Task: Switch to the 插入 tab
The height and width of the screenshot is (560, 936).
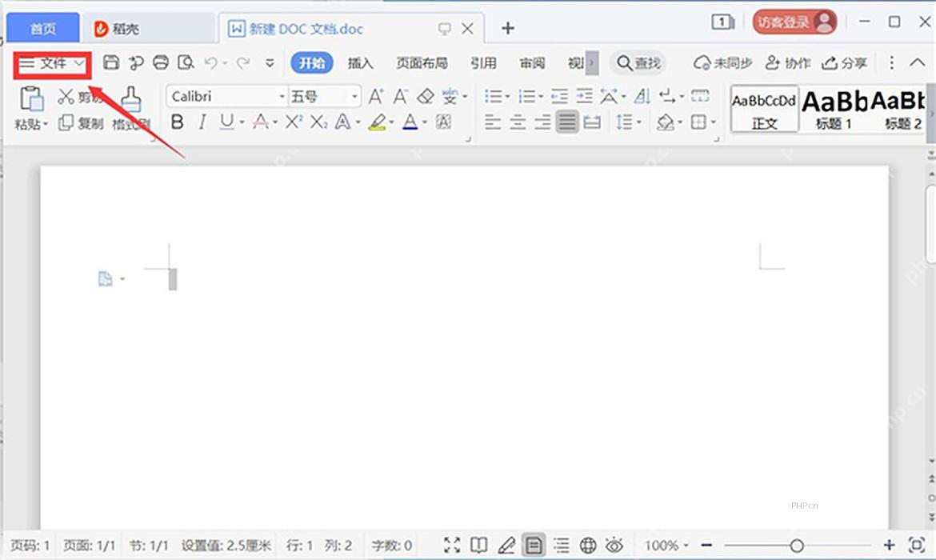Action: pyautogui.click(x=360, y=62)
